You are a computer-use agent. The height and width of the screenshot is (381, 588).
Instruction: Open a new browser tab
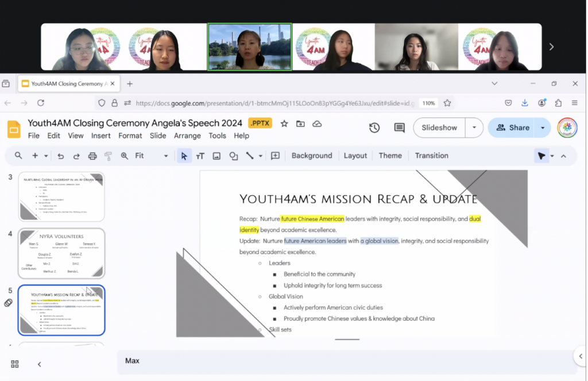[x=130, y=84]
